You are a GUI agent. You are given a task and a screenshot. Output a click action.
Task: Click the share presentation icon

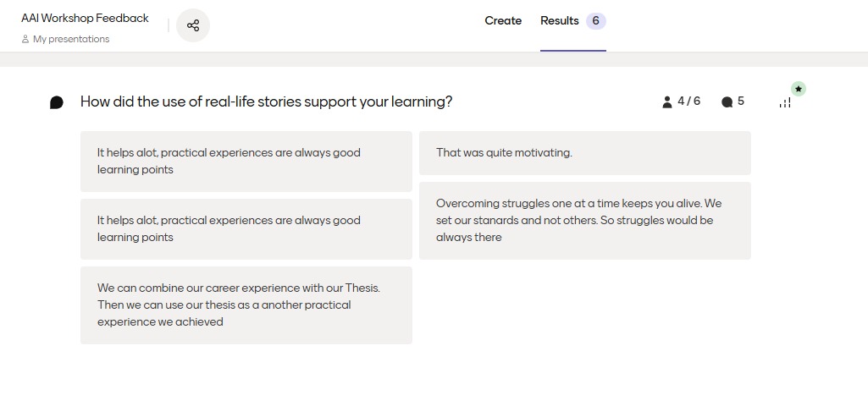pyautogui.click(x=193, y=25)
